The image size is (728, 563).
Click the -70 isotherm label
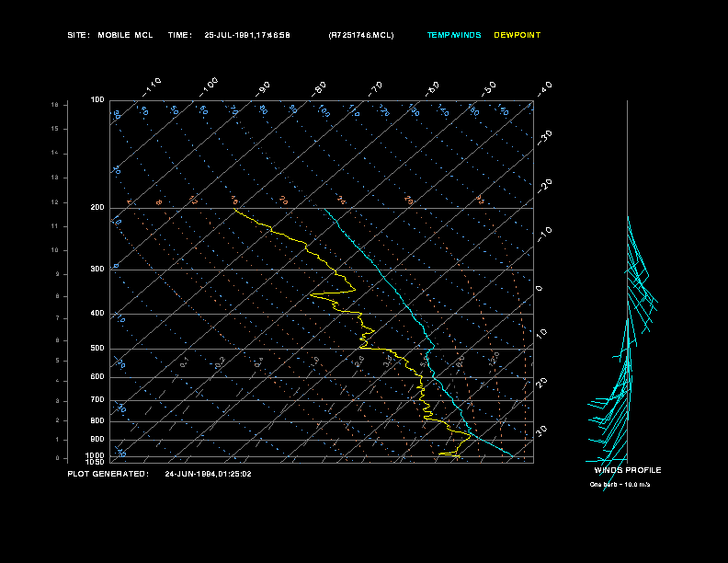376,88
